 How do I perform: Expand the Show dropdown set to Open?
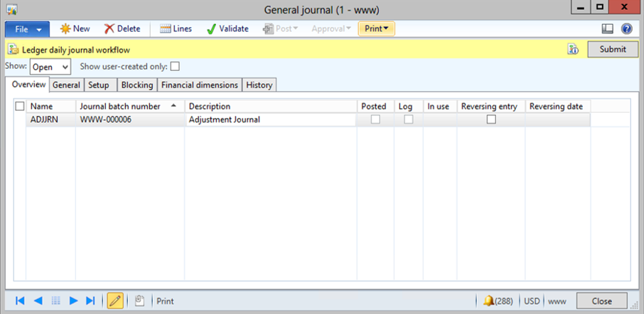(50, 67)
